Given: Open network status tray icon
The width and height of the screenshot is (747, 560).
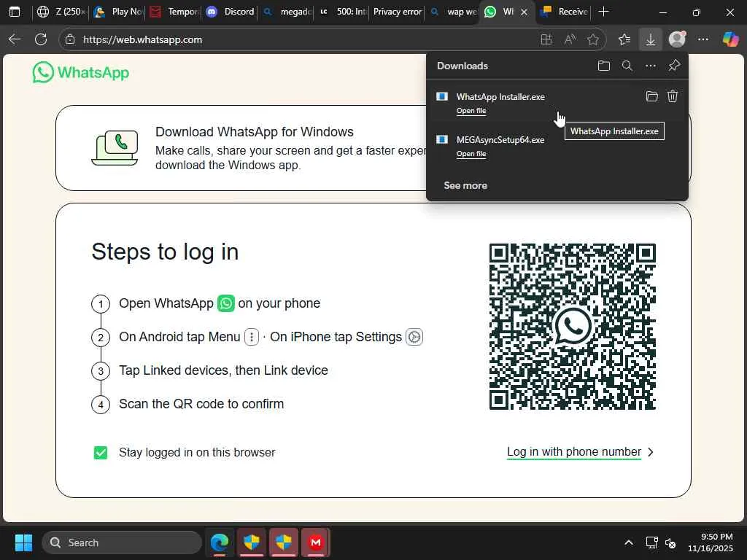Looking at the screenshot, I should (x=651, y=542).
